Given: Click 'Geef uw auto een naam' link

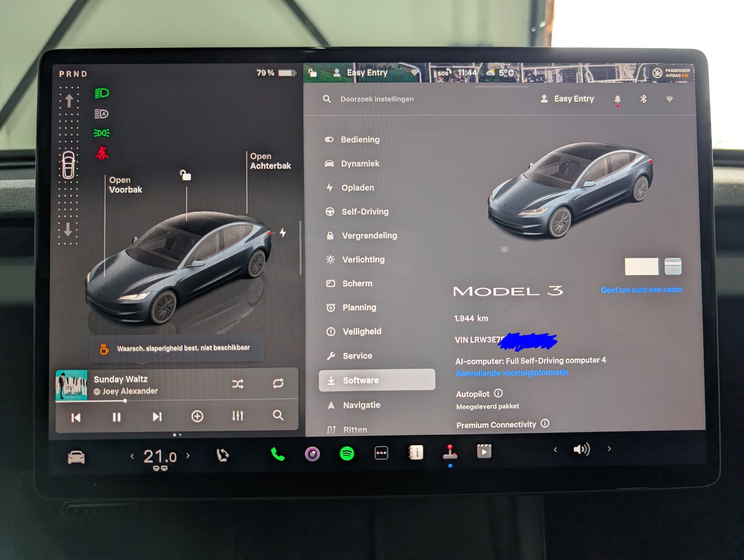Looking at the screenshot, I should coord(641,290).
